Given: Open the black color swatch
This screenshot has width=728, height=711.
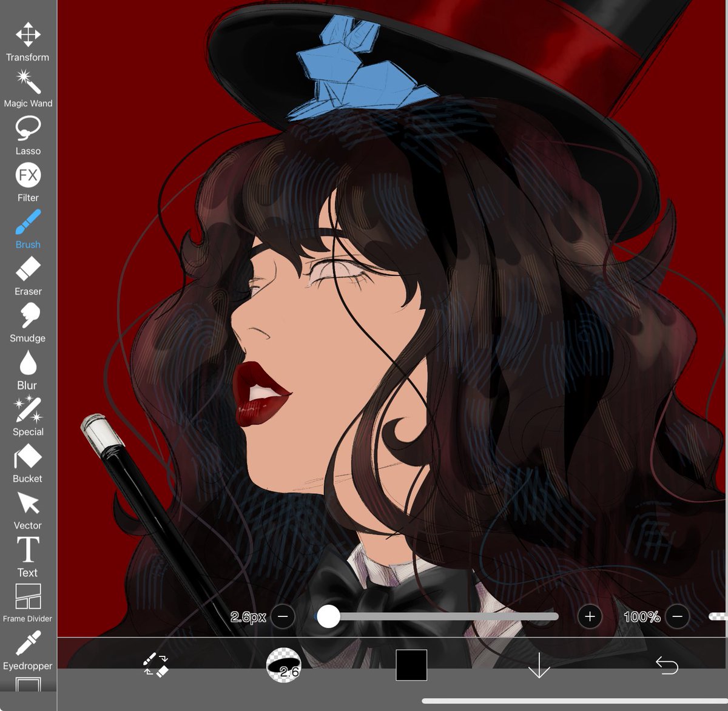Looking at the screenshot, I should click(x=411, y=665).
